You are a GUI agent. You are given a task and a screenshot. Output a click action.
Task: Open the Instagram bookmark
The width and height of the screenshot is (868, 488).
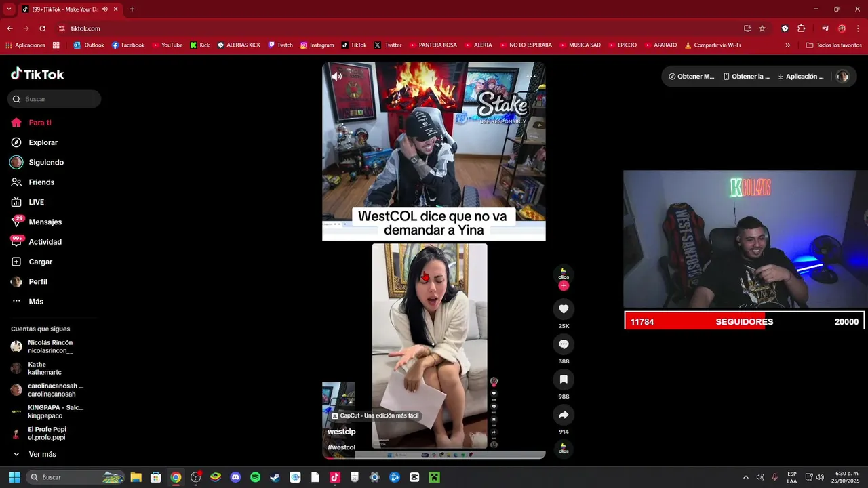tap(317, 45)
